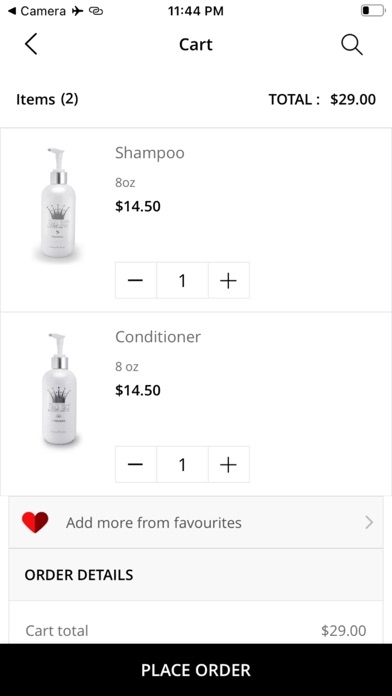Expand favourites using right chevron
This screenshot has width=392, height=696.
coord(368,523)
